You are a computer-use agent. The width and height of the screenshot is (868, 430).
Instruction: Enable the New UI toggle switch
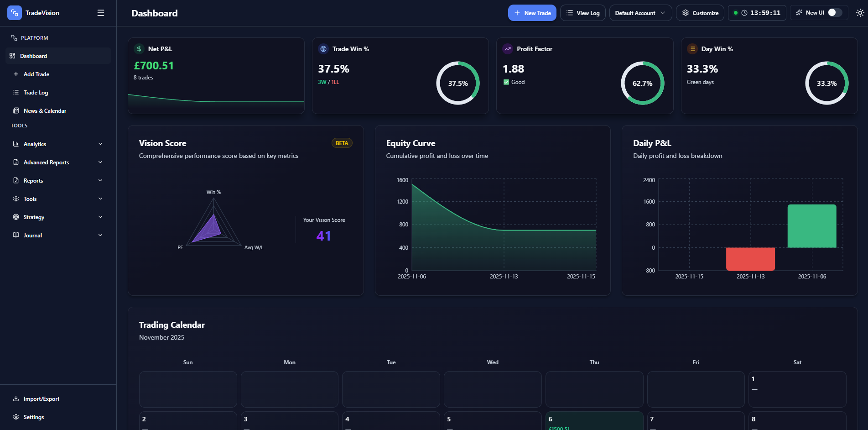click(835, 13)
